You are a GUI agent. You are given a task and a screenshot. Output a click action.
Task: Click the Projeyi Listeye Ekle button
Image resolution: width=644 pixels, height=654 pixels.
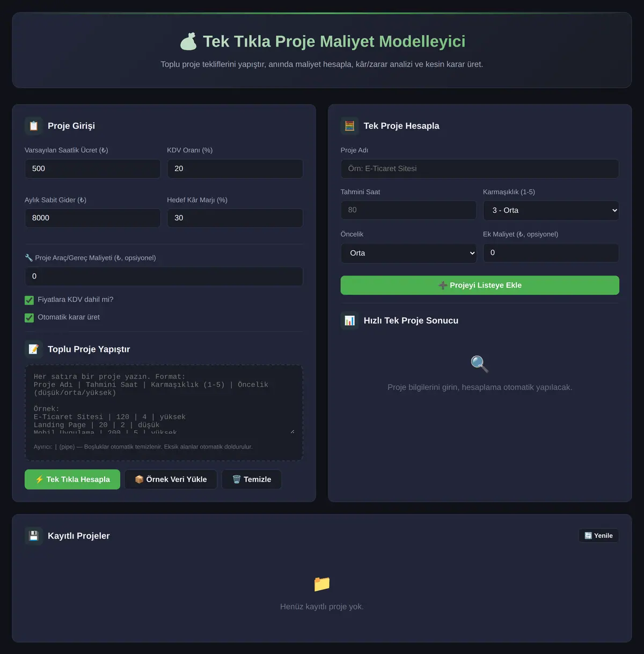(480, 285)
